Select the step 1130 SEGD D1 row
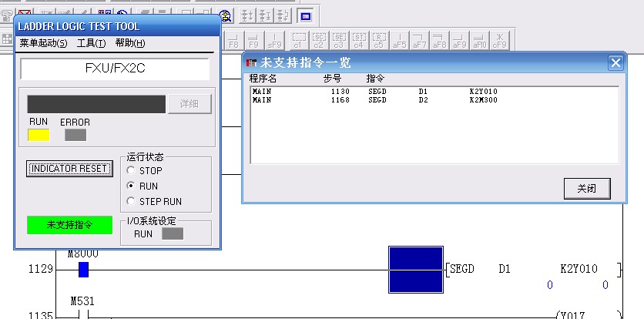This screenshot has height=319, width=644. click(385, 92)
